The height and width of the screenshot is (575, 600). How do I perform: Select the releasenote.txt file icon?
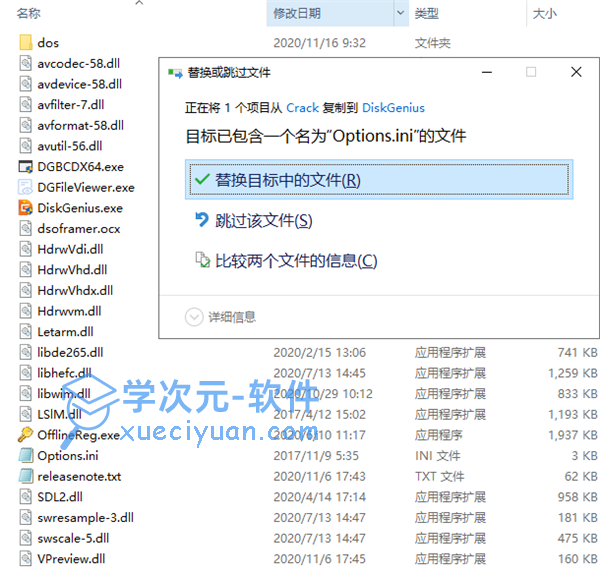[26, 476]
